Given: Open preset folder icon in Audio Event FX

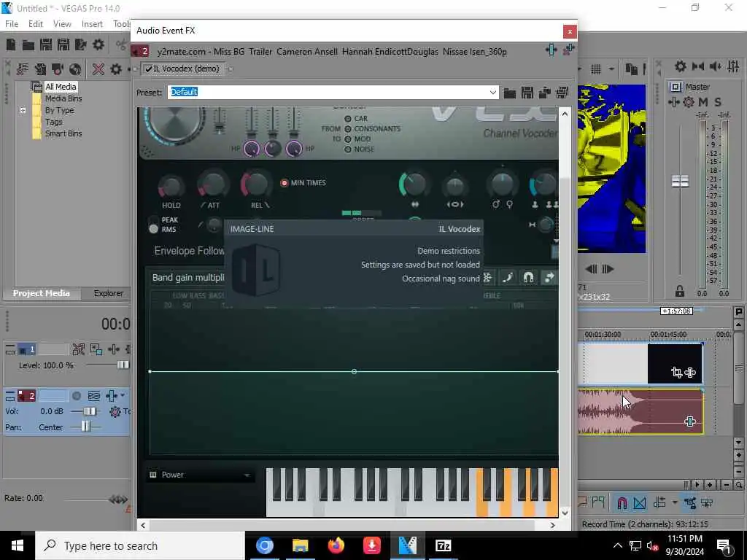Looking at the screenshot, I should click(x=510, y=93).
